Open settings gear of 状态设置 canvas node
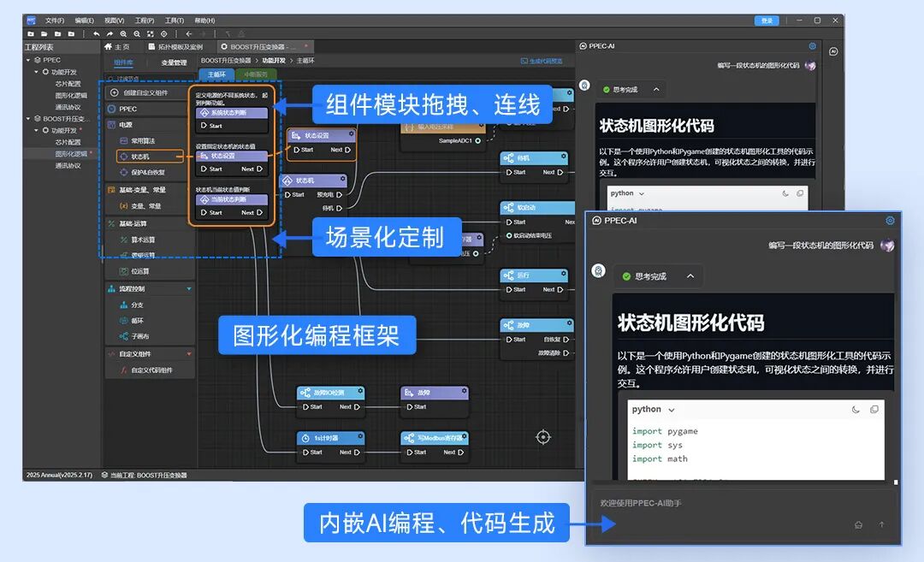This screenshot has height=562, width=924. pyautogui.click(x=352, y=134)
